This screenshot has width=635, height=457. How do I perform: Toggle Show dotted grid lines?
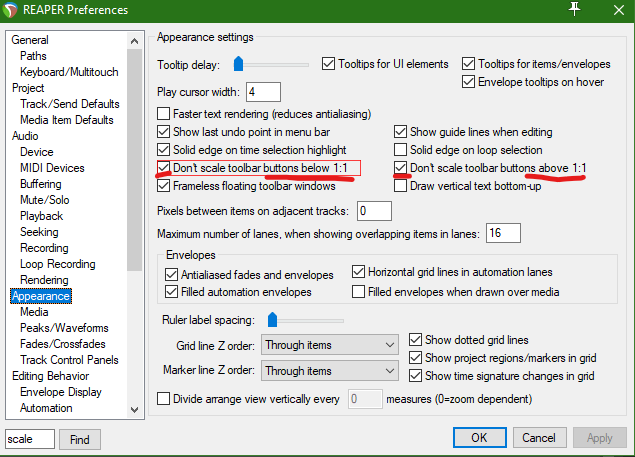pos(415,340)
